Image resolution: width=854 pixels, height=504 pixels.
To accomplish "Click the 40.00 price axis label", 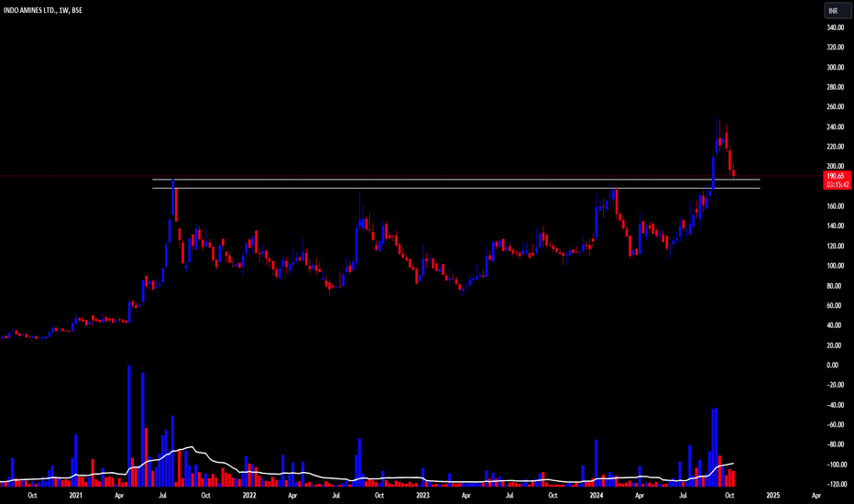I will tap(836, 325).
